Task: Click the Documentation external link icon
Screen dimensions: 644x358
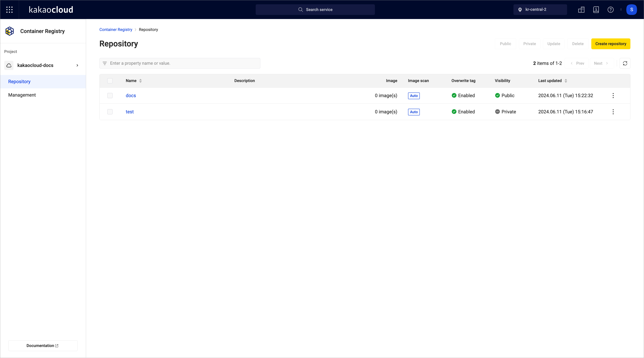Action: click(x=57, y=346)
